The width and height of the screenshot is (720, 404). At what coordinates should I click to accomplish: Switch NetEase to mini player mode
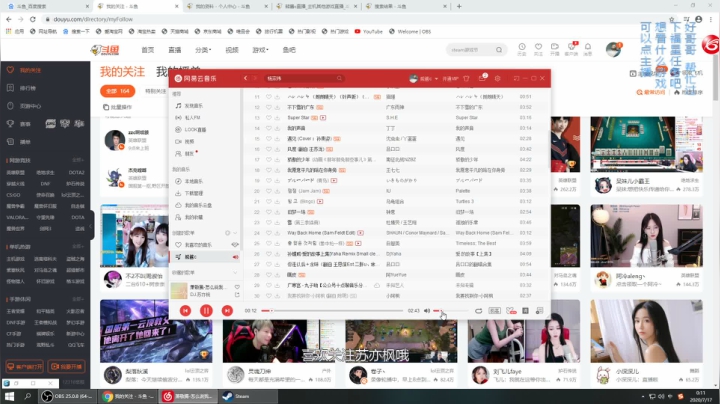coord(516,79)
